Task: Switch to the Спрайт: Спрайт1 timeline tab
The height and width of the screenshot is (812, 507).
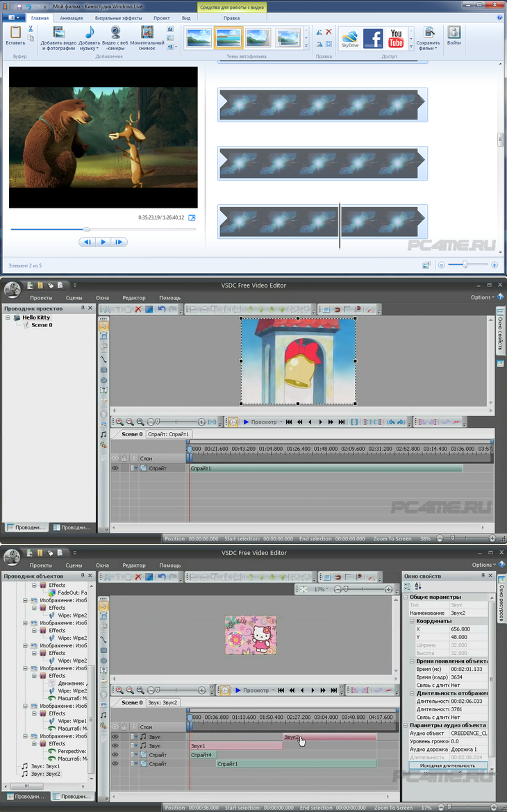Action: (x=169, y=434)
